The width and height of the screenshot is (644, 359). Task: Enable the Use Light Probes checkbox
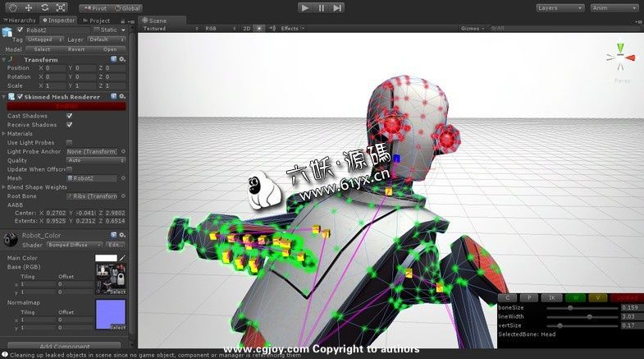pyautogui.click(x=69, y=143)
